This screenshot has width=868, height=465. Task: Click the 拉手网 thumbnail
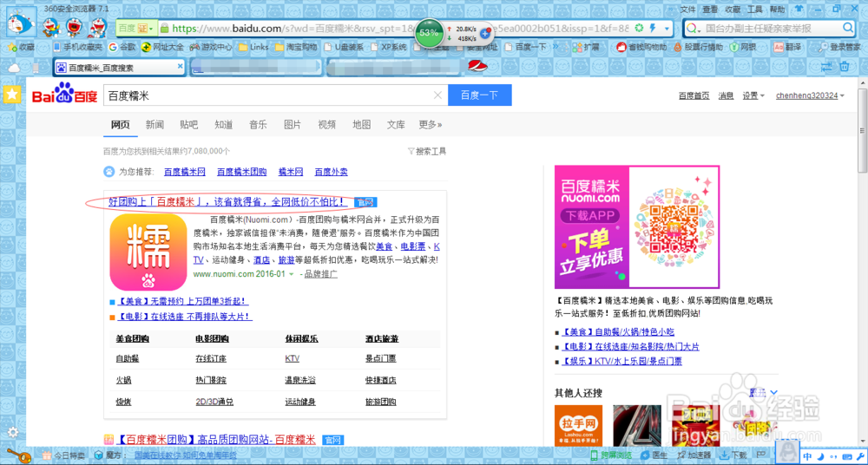tap(578, 424)
